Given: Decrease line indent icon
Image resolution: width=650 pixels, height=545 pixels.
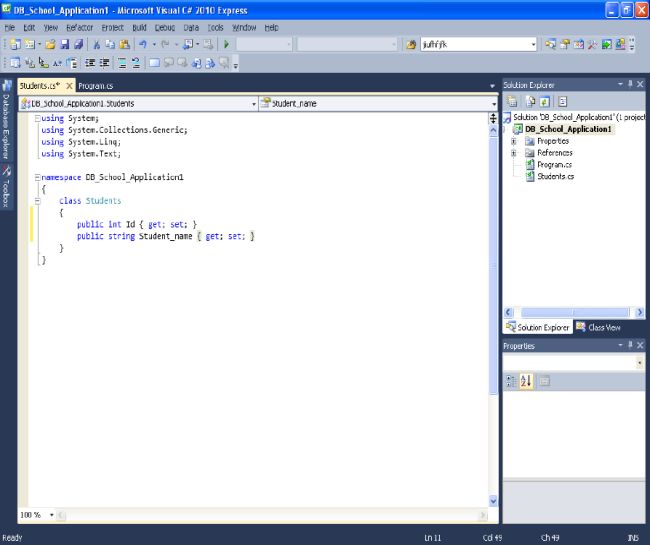Looking at the screenshot, I should 90,63.
